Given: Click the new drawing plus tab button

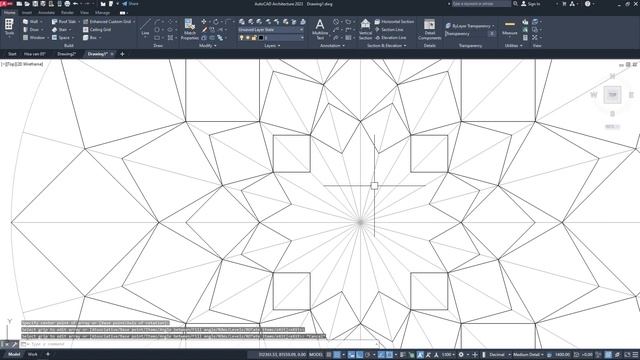Looking at the screenshot, I should click(x=122, y=54).
